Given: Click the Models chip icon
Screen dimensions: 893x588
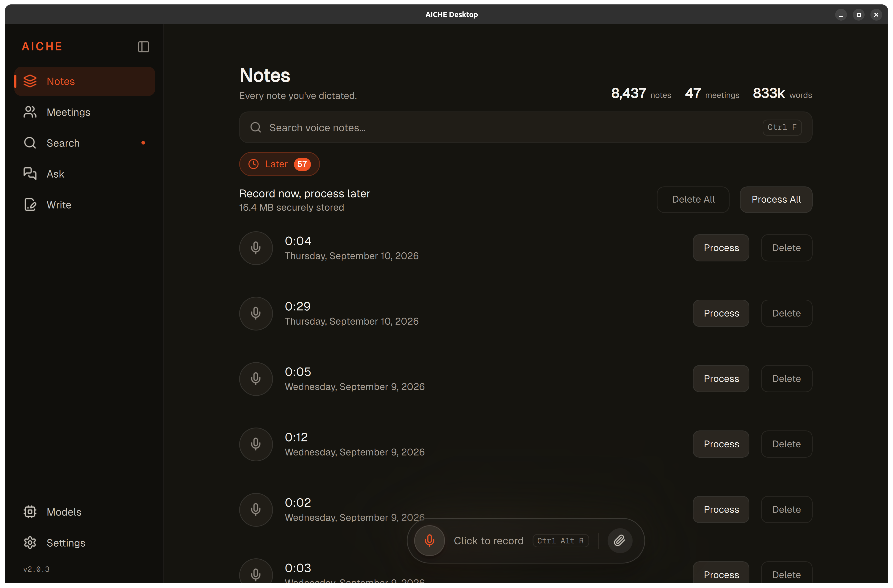Looking at the screenshot, I should (x=30, y=512).
